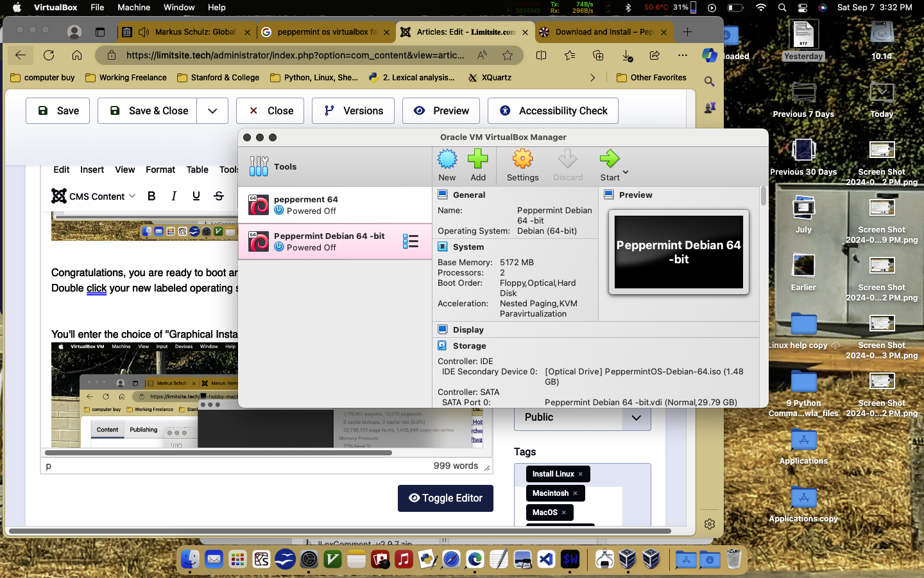Open the Machine menu in the menu bar
The width and height of the screenshot is (924, 578).
133,7
